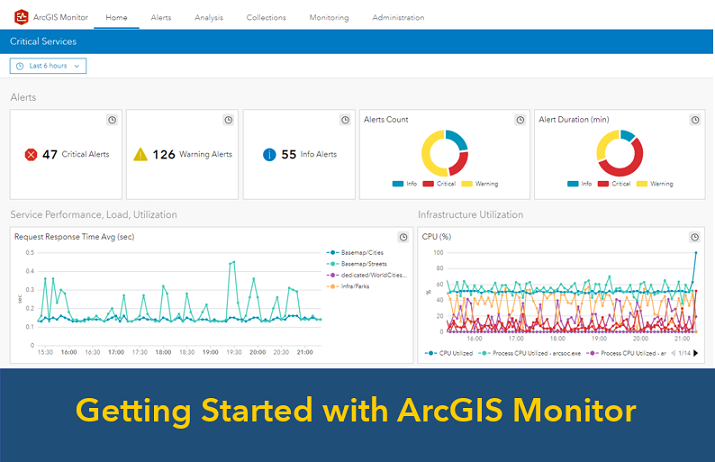This screenshot has height=462, width=715.
Task: Click clock icon on CPU (%) chart
Action: [x=694, y=237]
